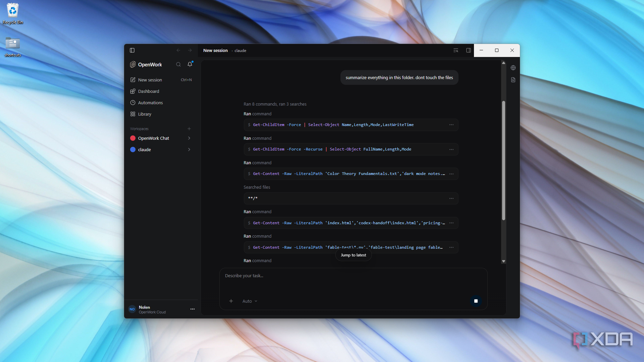Open options for the **/* file search
The width and height of the screenshot is (644, 362).
(451, 198)
